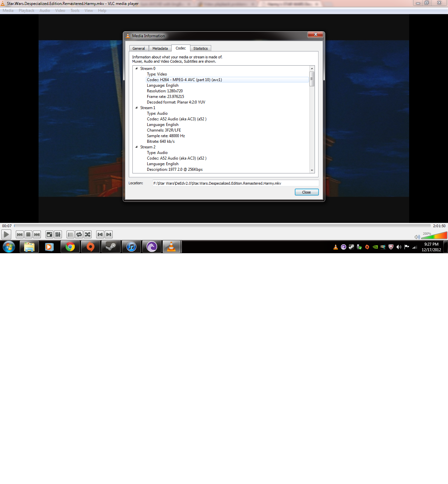The width and height of the screenshot is (448, 484).
Task: Open the View menu
Action: pos(89,11)
